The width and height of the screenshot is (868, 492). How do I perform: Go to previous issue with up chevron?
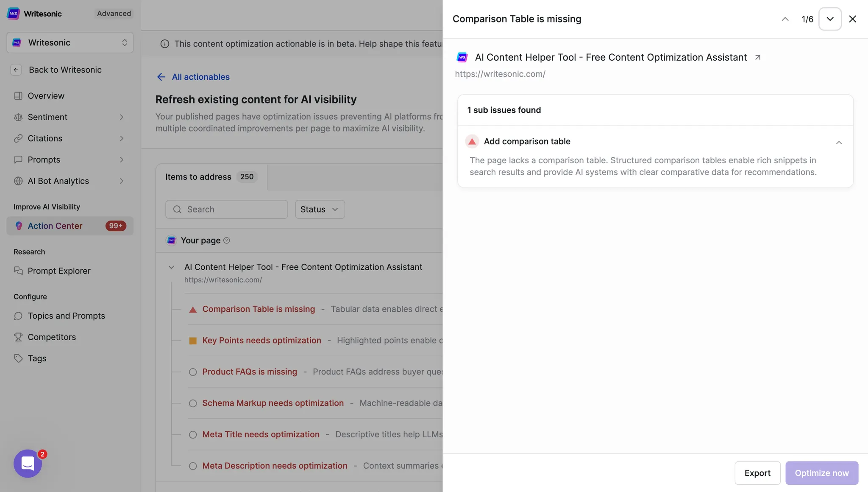pos(785,19)
